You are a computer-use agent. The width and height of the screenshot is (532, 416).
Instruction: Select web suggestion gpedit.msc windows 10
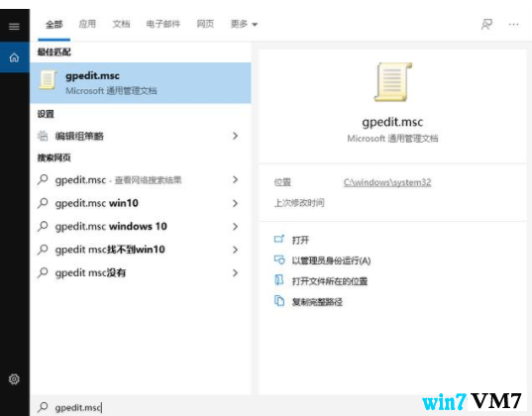(141, 226)
